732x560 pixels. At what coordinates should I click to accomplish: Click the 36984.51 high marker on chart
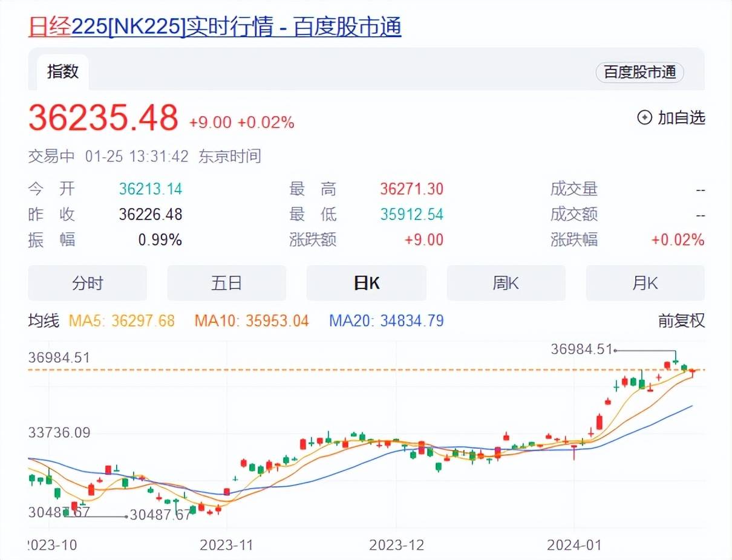pos(581,349)
